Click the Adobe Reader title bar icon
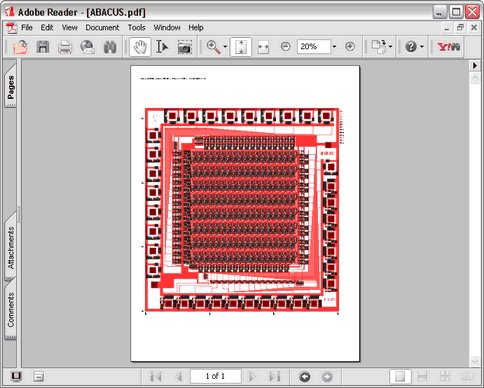484x388 pixels. click(x=9, y=12)
